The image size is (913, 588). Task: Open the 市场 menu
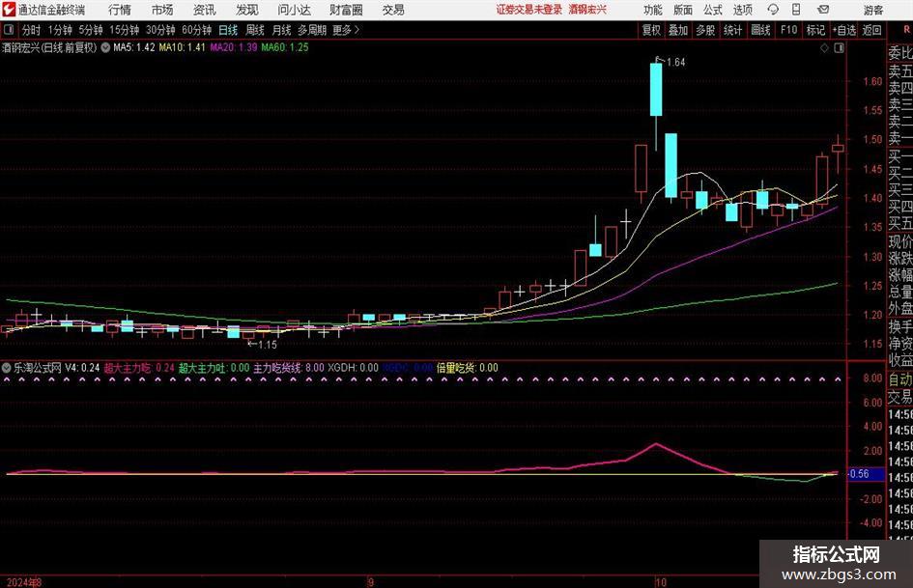point(162,10)
